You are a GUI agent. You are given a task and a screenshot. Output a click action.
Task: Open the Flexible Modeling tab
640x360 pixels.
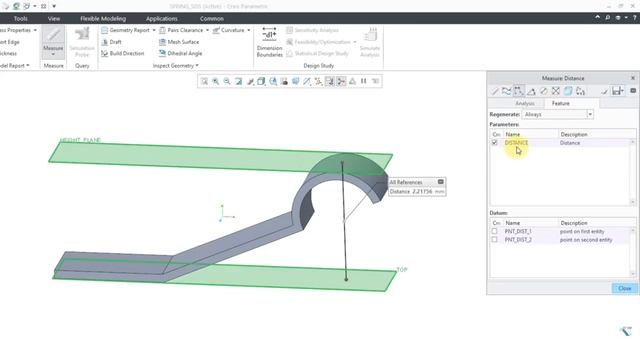click(103, 19)
